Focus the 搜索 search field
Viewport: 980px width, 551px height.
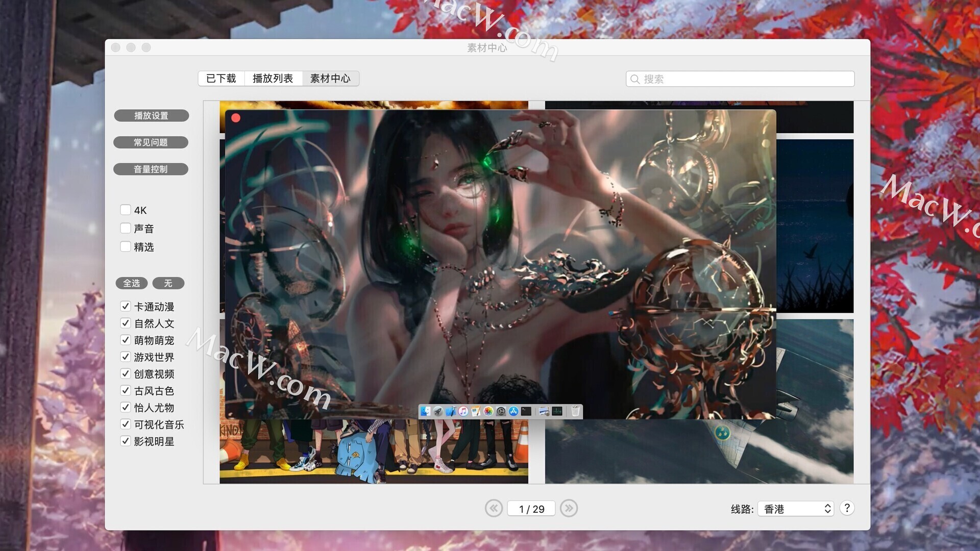740,79
